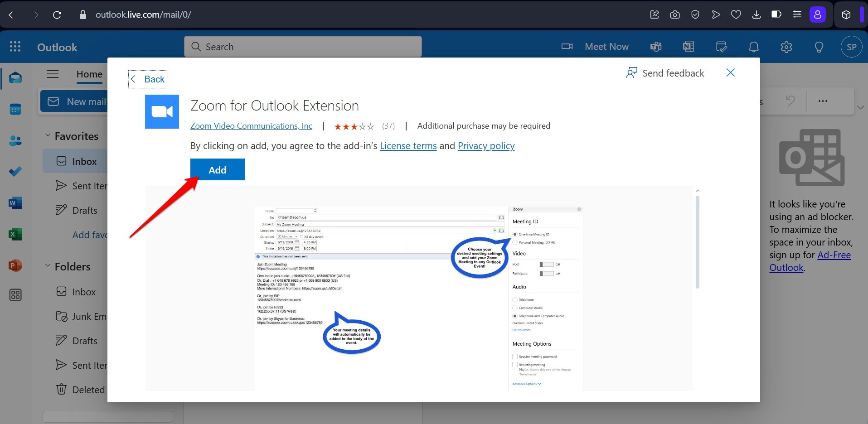868x424 pixels.
Task: Toggle the hamburger navigation pane
Action: coord(53,74)
